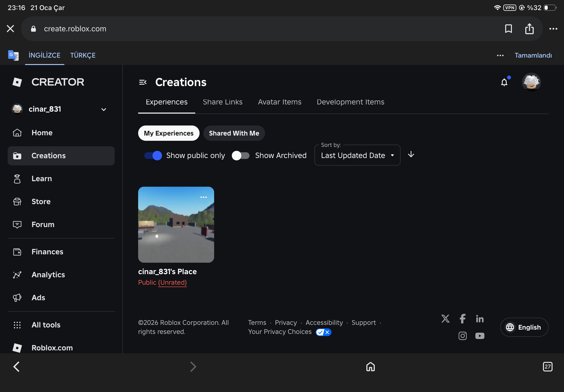This screenshot has height=392, width=564.
Task: Tap the share icon in the address bar
Action: click(x=529, y=29)
